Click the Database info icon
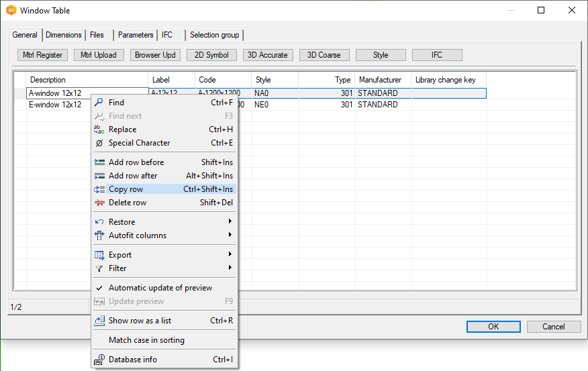The height and width of the screenshot is (371, 588). click(99, 360)
